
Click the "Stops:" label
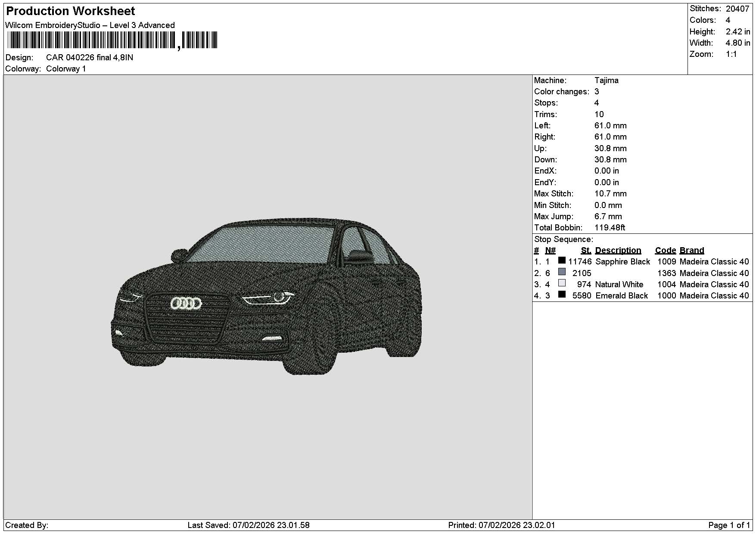point(546,102)
